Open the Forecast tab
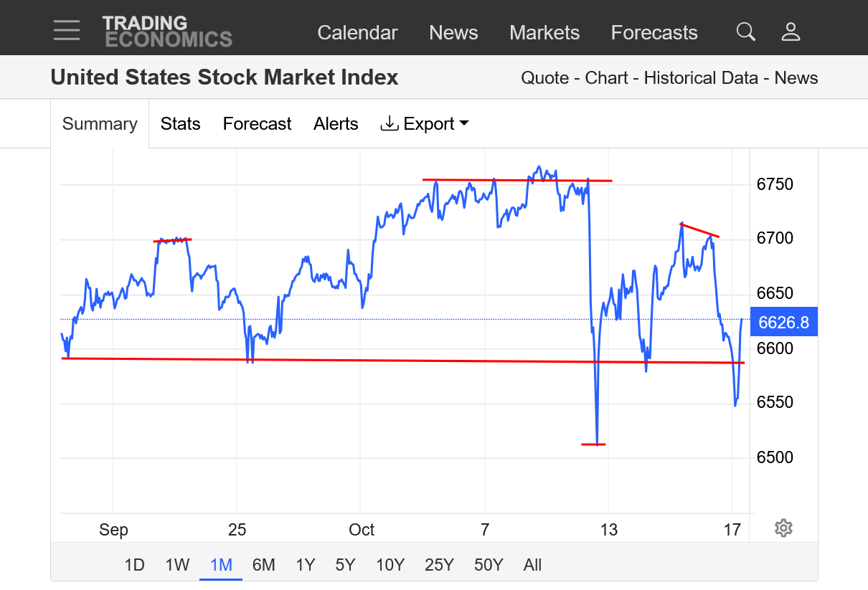 (257, 124)
